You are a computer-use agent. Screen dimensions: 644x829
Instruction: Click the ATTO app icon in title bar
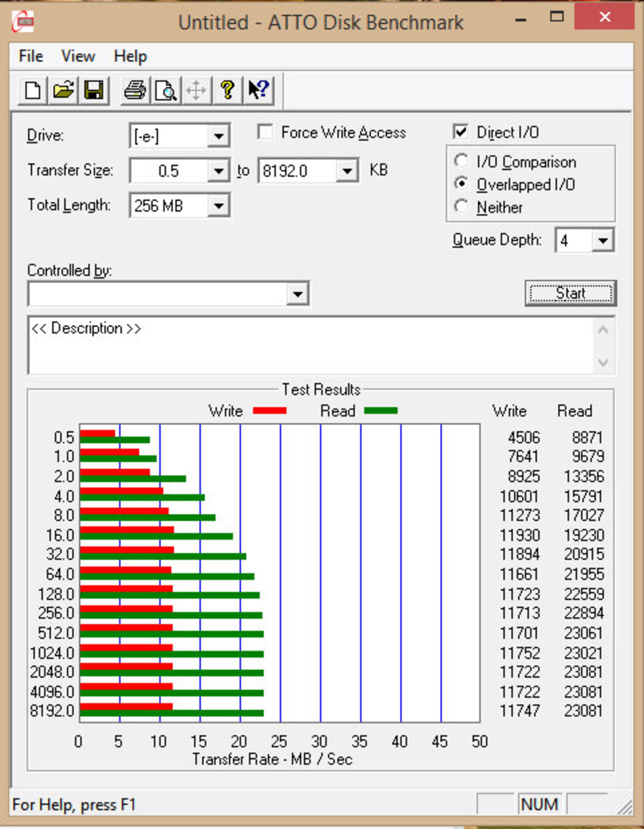(x=23, y=21)
